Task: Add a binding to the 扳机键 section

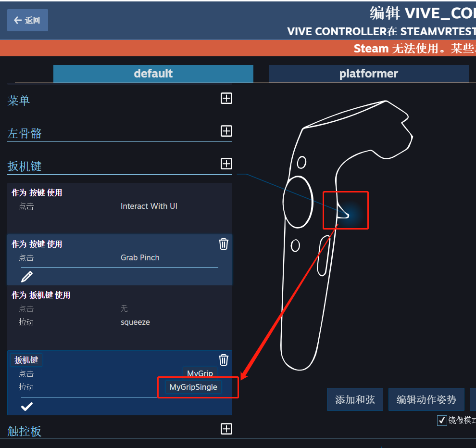Action: [226, 164]
